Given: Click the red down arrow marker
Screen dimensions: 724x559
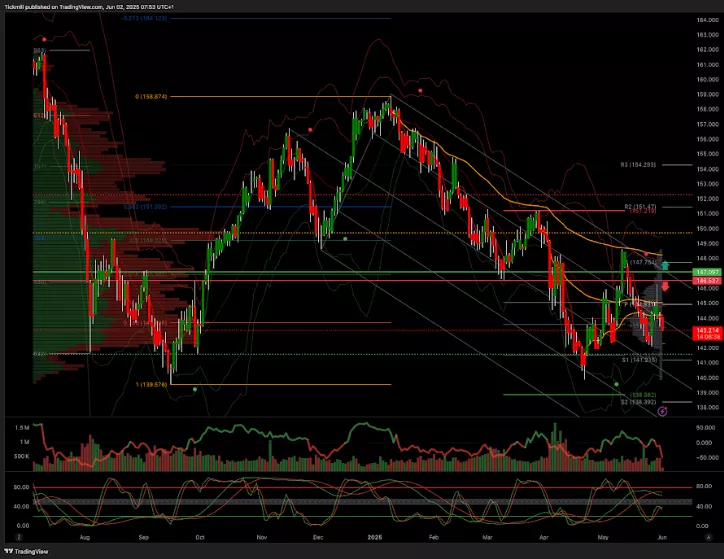Looking at the screenshot, I should coord(664,287).
